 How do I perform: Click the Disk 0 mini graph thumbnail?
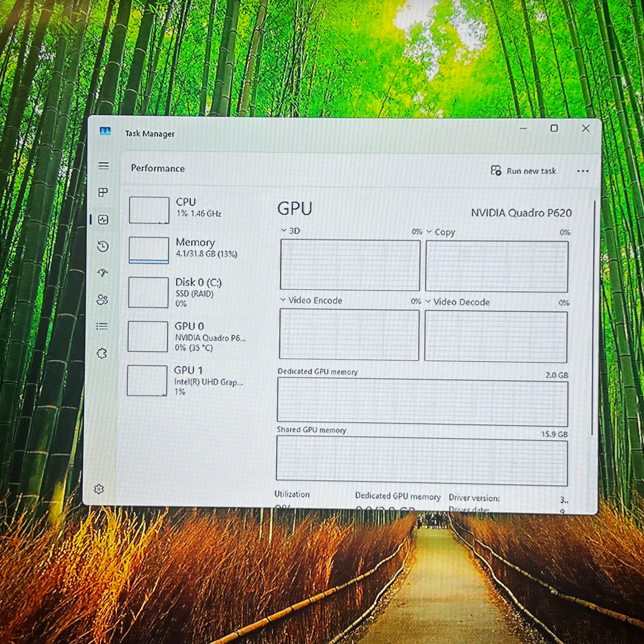[x=148, y=292]
